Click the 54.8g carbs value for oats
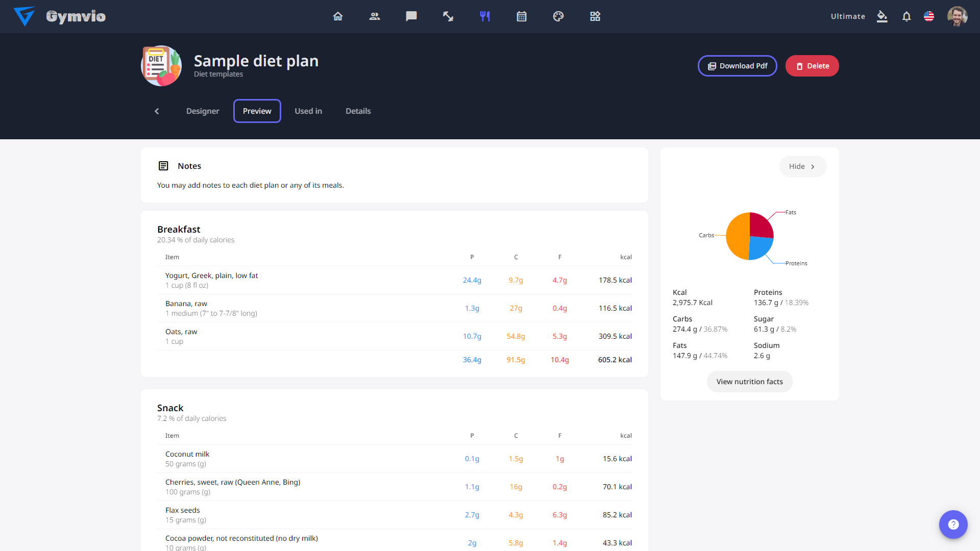The image size is (980, 551). click(x=516, y=336)
